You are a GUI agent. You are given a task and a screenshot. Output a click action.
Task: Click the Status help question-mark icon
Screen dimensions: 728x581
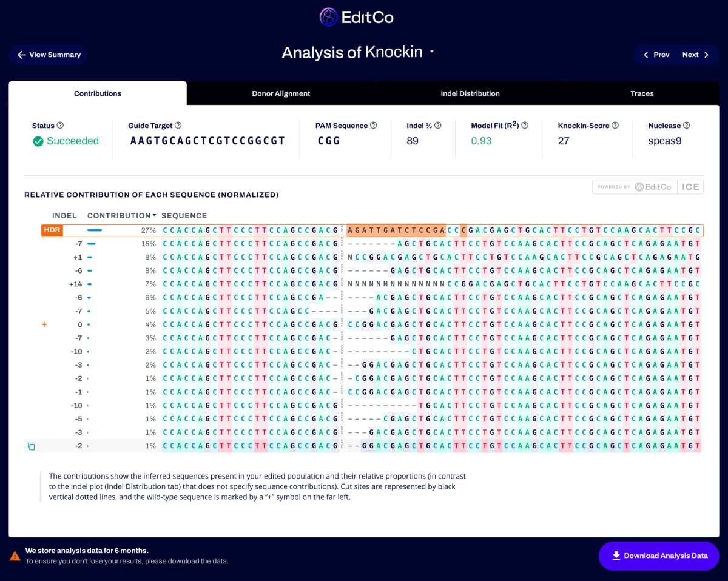coord(60,126)
